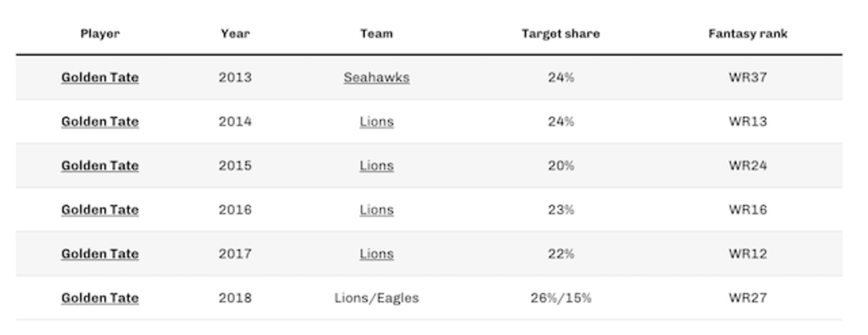
Task: Click the WR37 fantasy rank cell
Action: point(748,77)
